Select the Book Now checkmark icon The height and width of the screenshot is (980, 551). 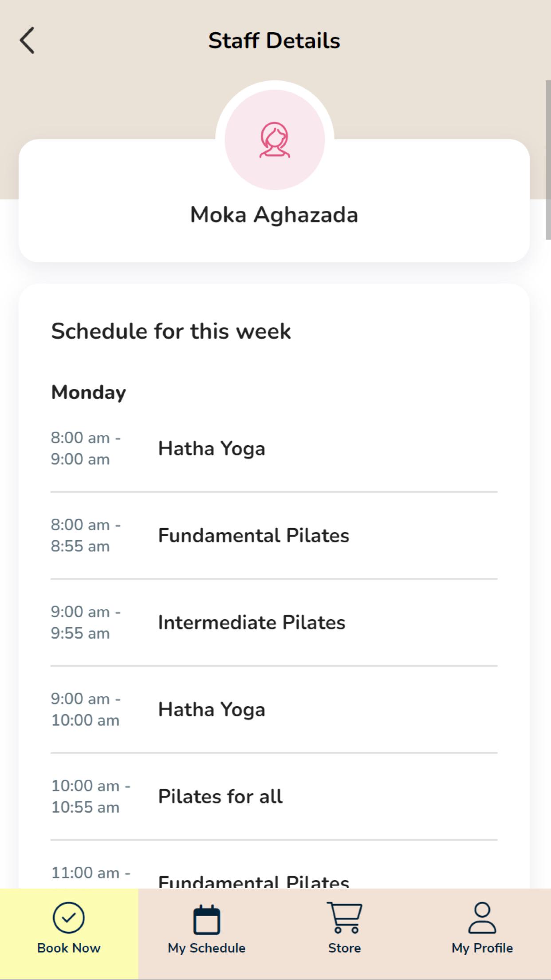pyautogui.click(x=69, y=917)
